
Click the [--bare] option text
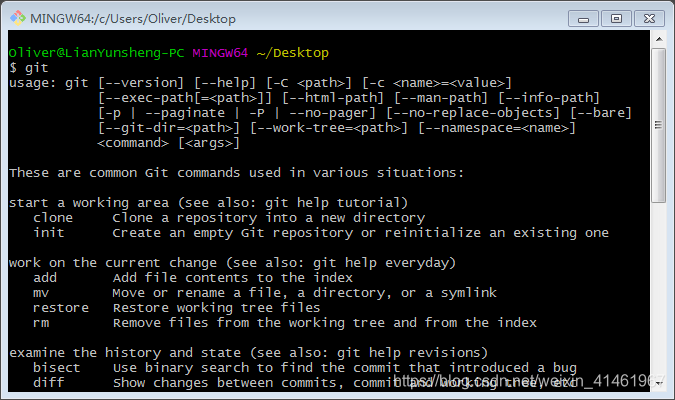click(x=601, y=113)
